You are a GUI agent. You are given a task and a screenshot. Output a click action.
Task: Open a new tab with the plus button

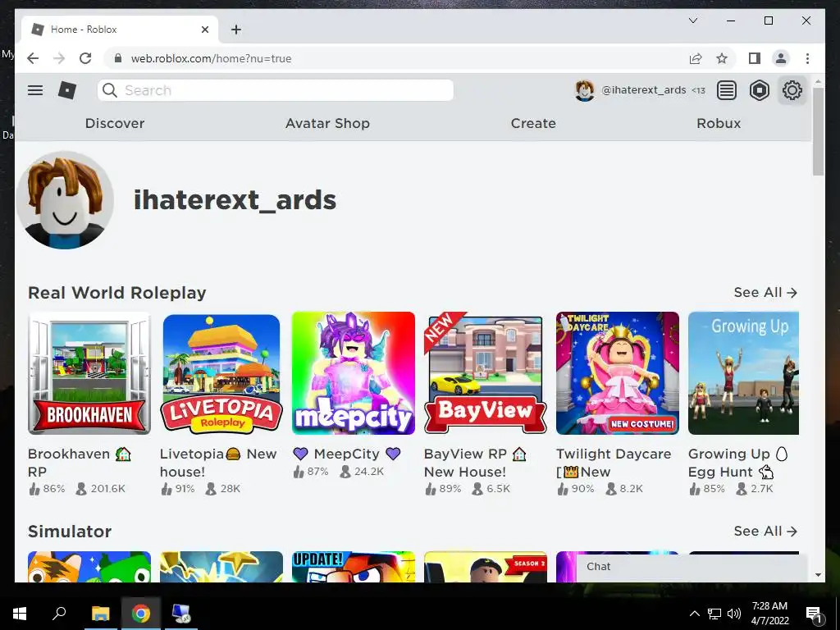coord(236,30)
